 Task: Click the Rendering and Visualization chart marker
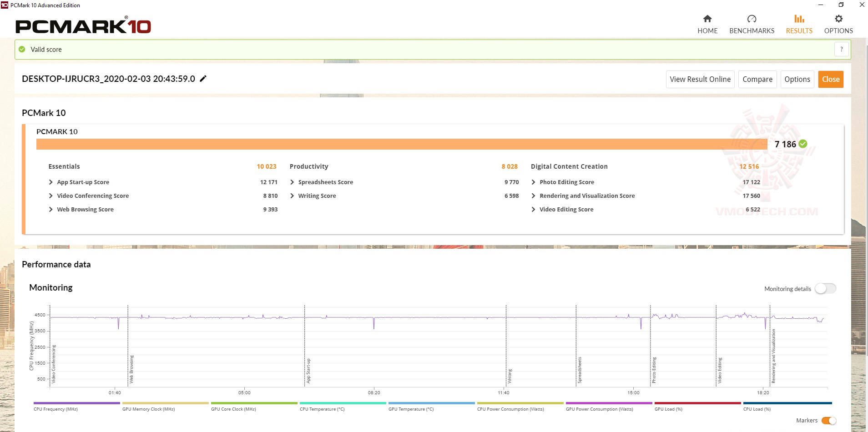773,356
